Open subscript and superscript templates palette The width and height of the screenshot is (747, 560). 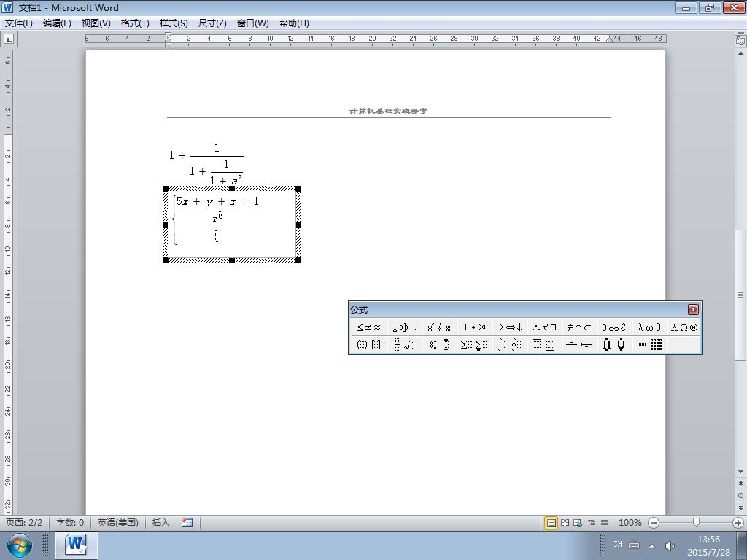point(438,344)
